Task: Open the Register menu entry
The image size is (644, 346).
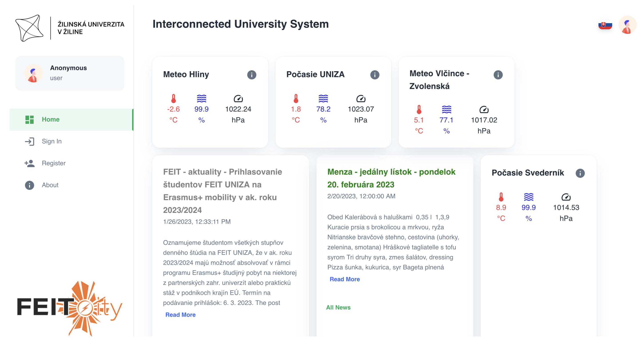Action: point(53,163)
